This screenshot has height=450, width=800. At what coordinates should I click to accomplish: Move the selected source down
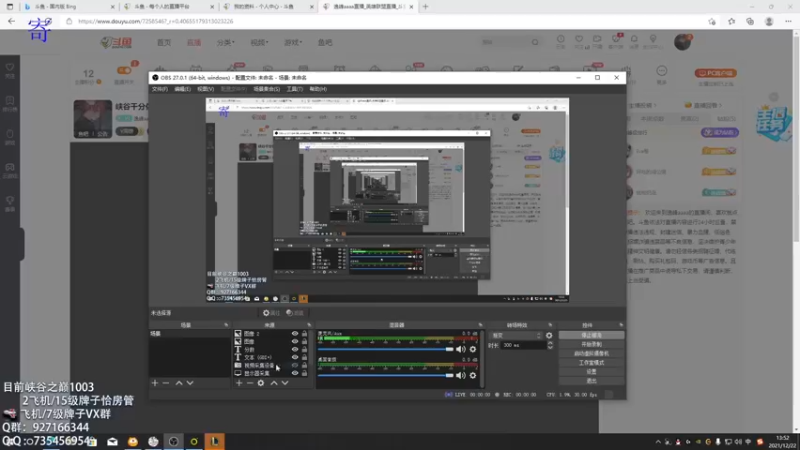click(x=285, y=383)
